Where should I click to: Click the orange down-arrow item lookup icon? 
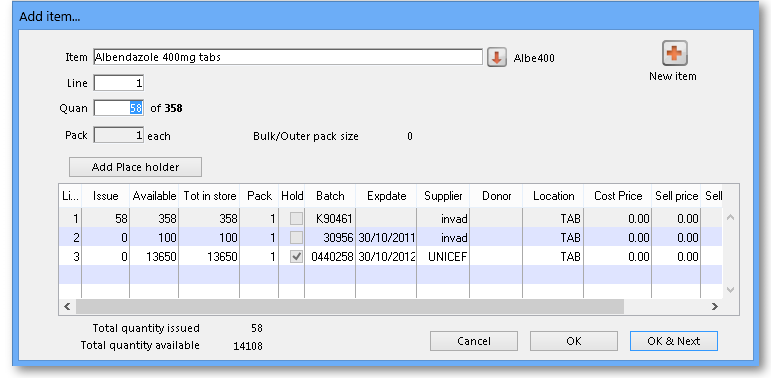coord(497,58)
